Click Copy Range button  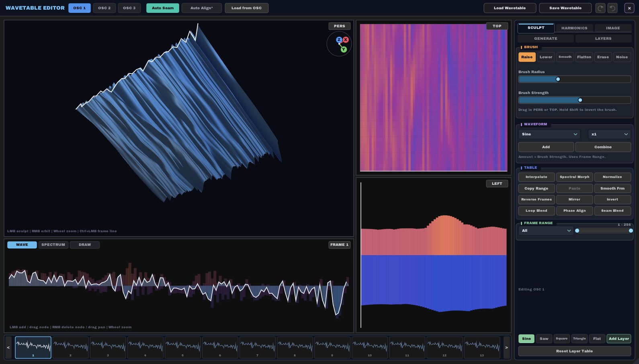pyautogui.click(x=537, y=188)
